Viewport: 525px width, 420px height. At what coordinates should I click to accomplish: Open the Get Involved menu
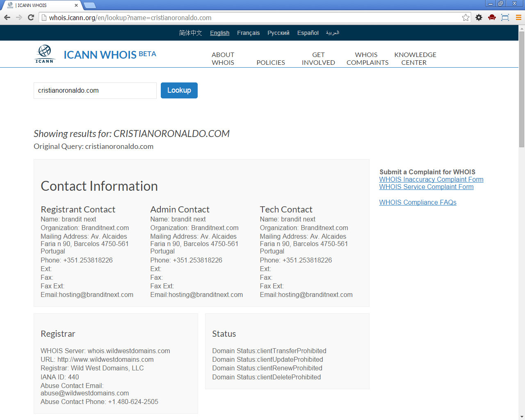pos(318,59)
